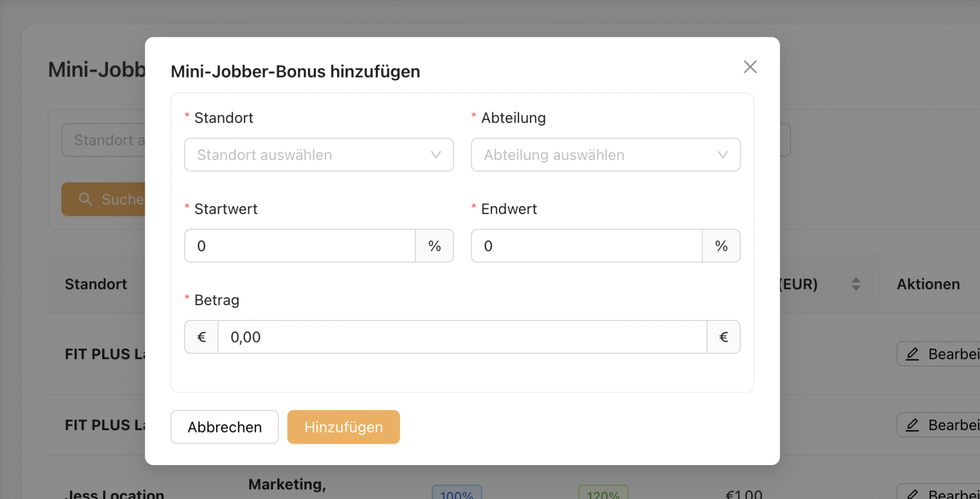Image resolution: width=980 pixels, height=499 pixels.
Task: Click the Betrag label
Action: coord(216,300)
